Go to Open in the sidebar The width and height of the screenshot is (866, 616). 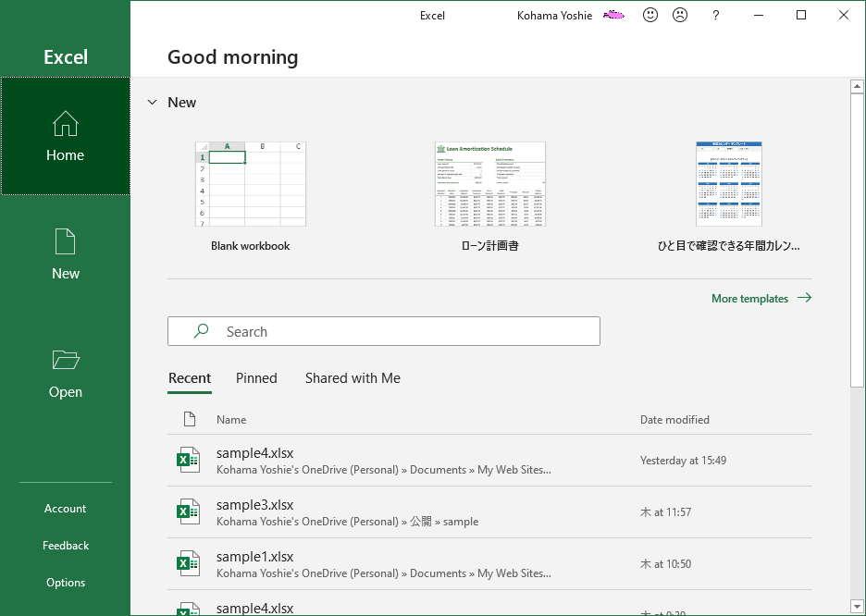pyautogui.click(x=65, y=373)
